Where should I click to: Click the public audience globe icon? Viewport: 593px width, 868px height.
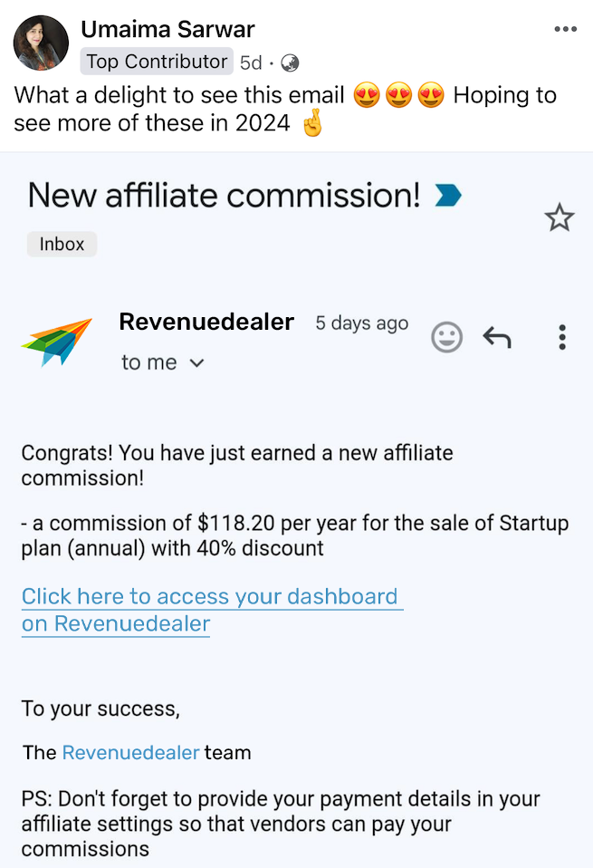(290, 63)
